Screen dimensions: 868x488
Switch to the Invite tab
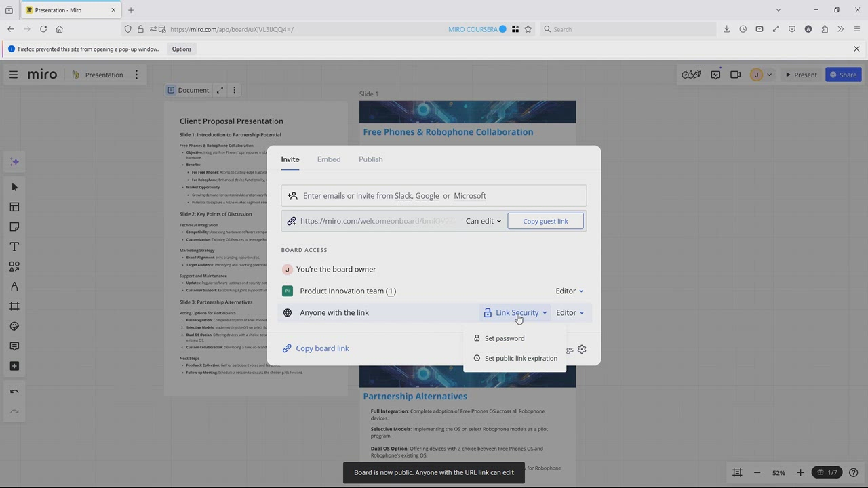[x=290, y=159]
